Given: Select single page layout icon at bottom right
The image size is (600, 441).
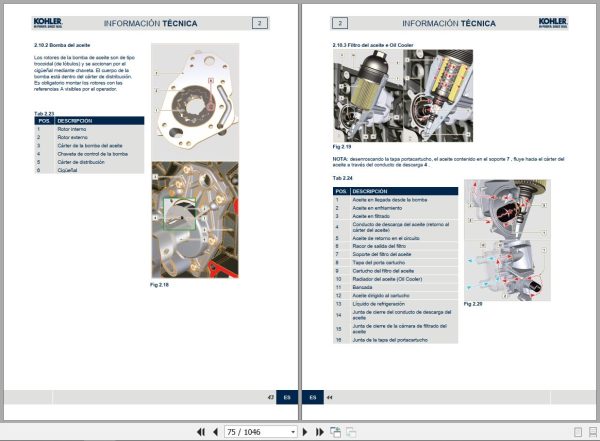Looking at the screenshot, I should click(578, 432).
